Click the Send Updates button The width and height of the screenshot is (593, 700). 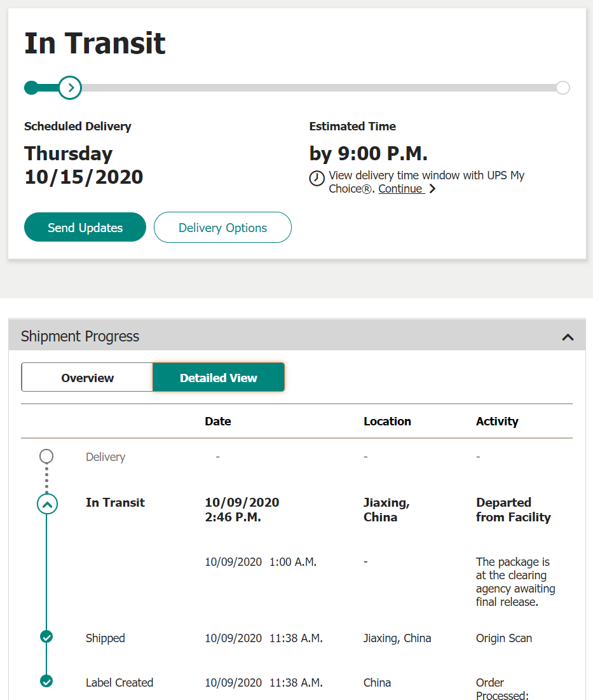[85, 227]
